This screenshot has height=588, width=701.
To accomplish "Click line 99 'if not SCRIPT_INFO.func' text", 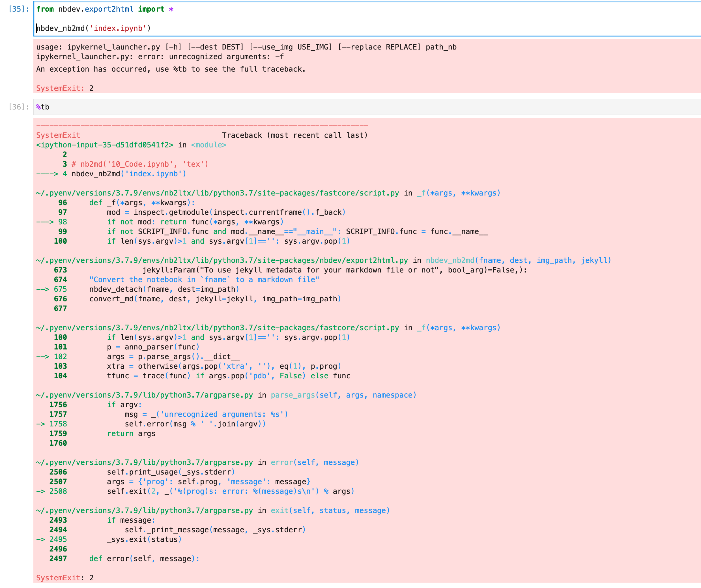I will pos(297,232).
